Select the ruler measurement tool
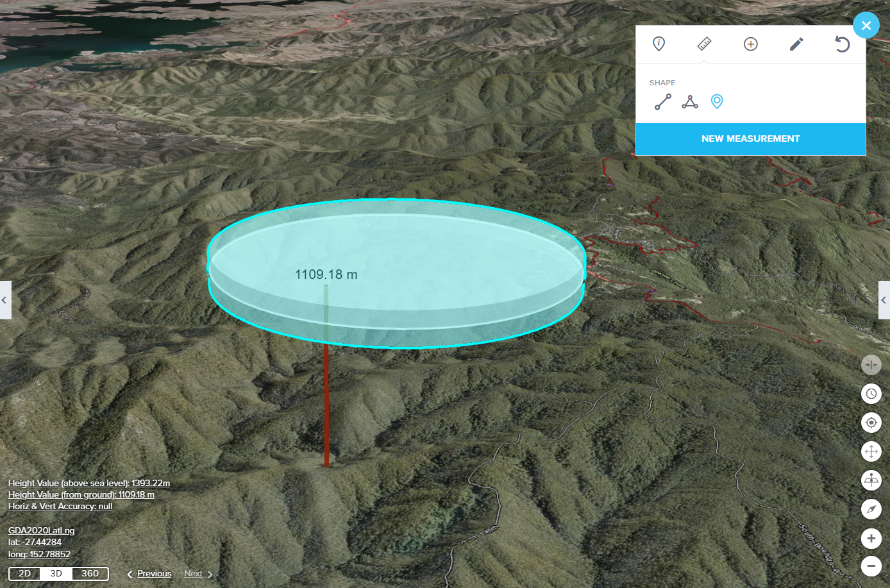 (704, 44)
